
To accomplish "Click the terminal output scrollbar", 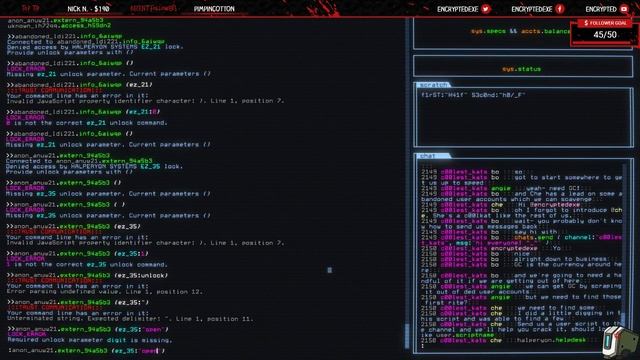I will [407, 336].
